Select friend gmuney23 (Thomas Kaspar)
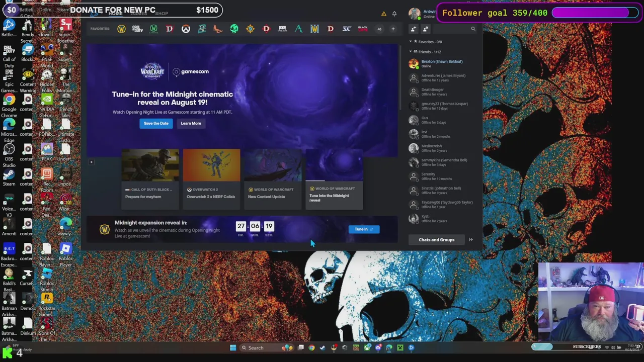Image resolution: width=644 pixels, height=362 pixels. coord(442,106)
